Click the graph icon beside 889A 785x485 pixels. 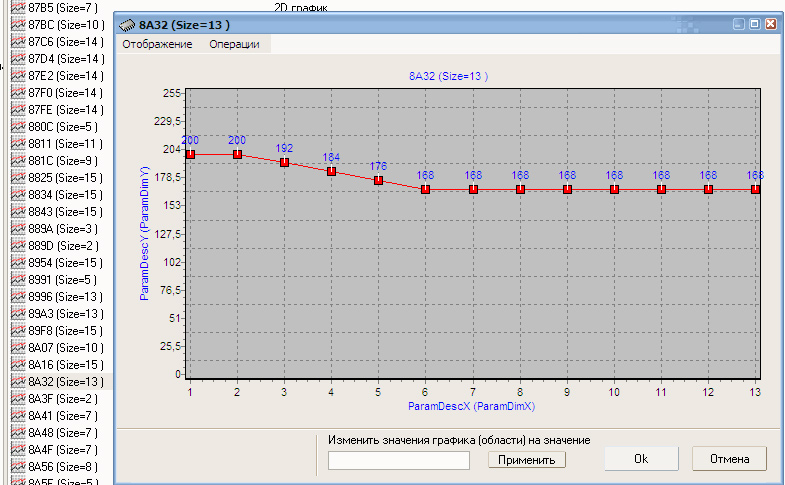(x=17, y=229)
